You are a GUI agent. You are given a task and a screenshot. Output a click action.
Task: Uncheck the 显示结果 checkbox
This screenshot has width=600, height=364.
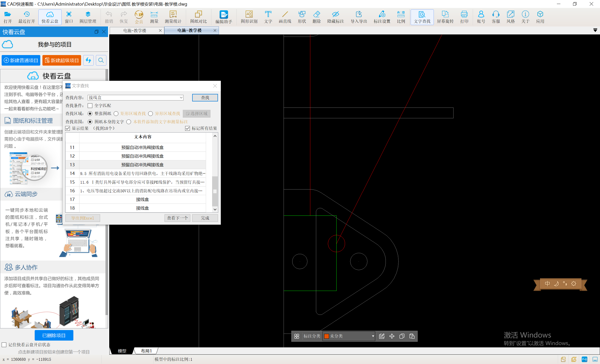click(68, 128)
